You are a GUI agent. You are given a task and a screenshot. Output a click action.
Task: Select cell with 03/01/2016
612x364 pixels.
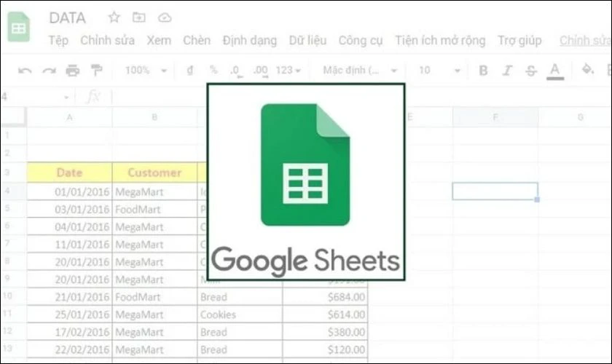click(69, 209)
